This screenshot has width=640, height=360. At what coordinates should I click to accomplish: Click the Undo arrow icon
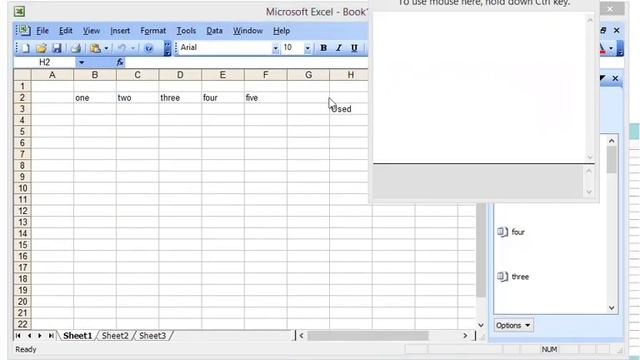pos(122,48)
